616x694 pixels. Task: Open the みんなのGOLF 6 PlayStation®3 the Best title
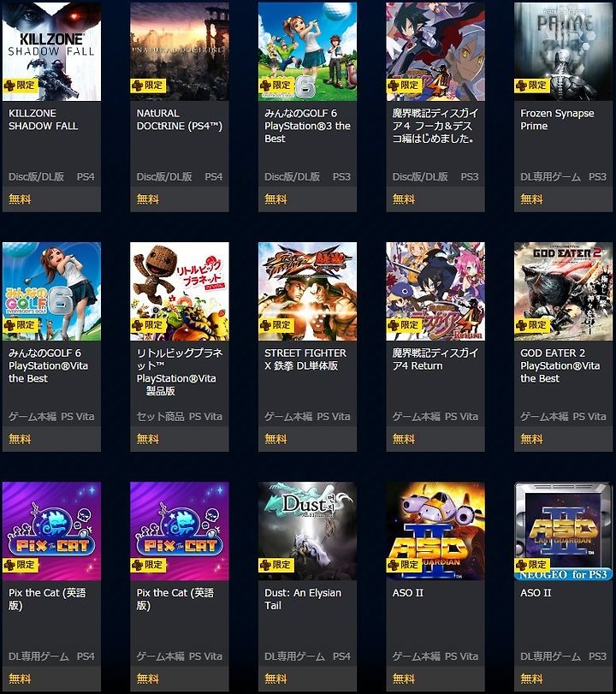point(307,126)
